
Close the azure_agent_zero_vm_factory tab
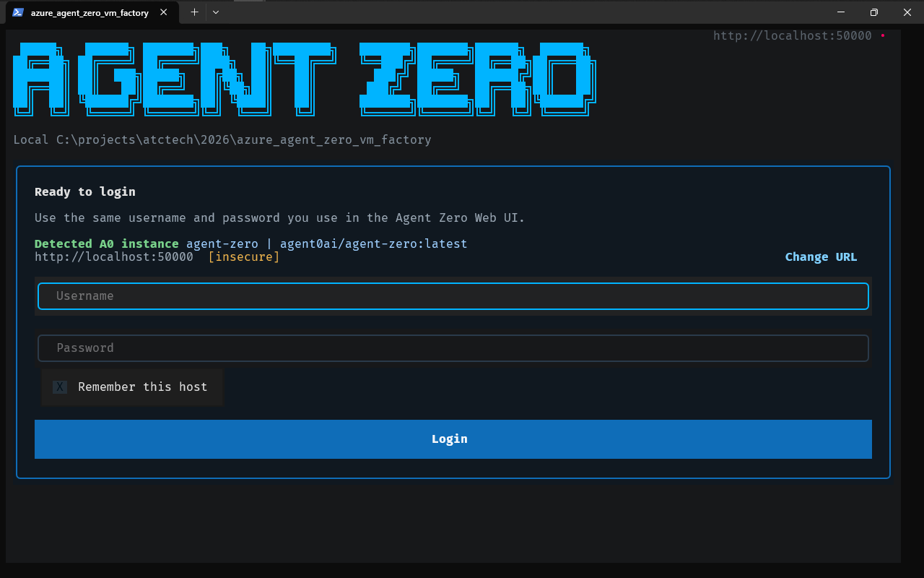(x=164, y=12)
